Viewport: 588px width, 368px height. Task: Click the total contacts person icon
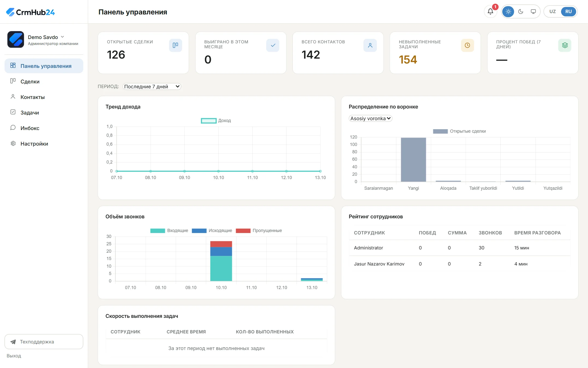click(x=370, y=45)
